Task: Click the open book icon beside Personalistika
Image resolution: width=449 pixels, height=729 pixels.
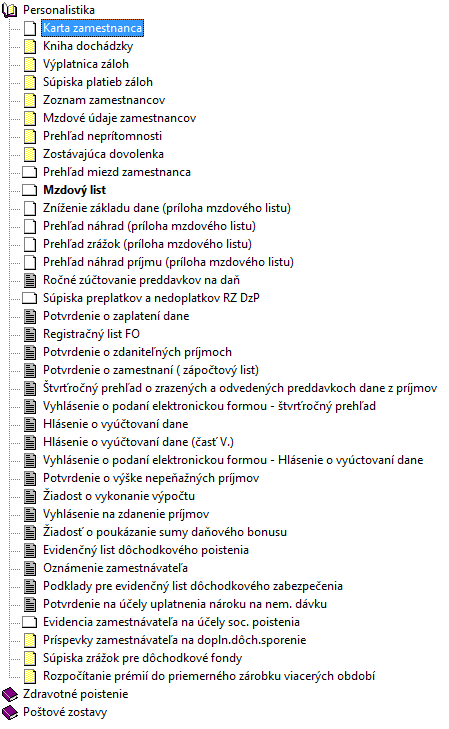Action: (x=10, y=10)
